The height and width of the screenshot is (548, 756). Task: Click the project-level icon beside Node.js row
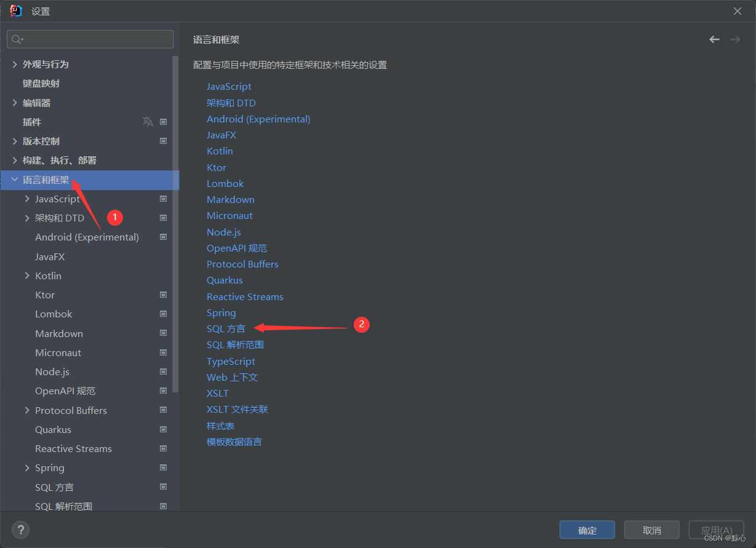coord(164,371)
